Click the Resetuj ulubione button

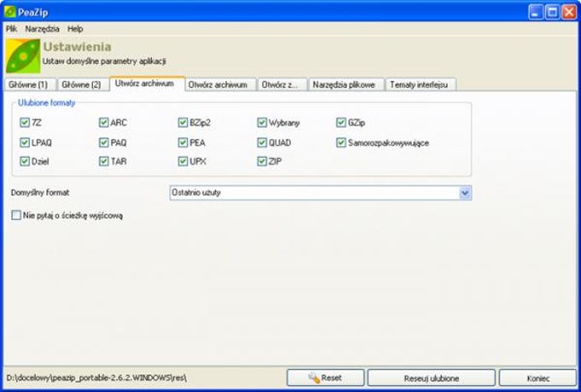coord(431,378)
